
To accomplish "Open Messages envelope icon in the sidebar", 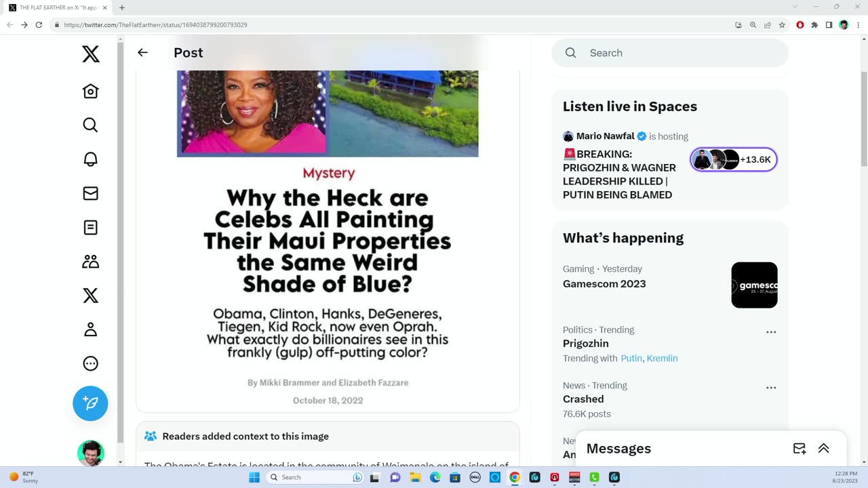I will coord(90,194).
